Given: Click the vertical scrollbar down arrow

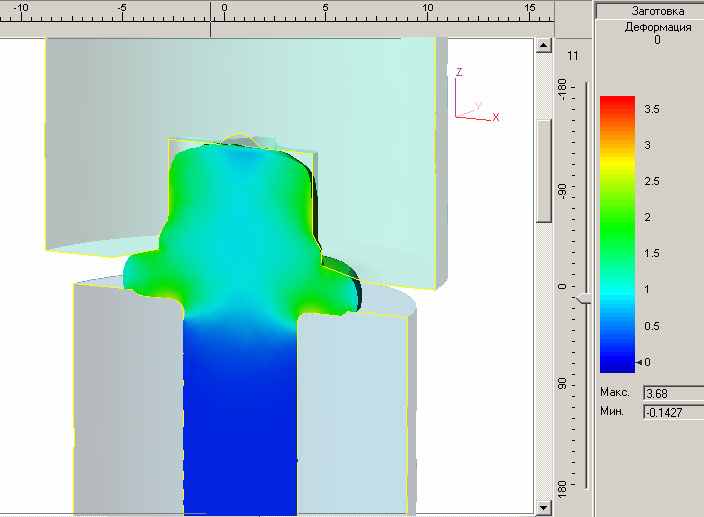Looking at the screenshot, I should pyautogui.click(x=544, y=508).
